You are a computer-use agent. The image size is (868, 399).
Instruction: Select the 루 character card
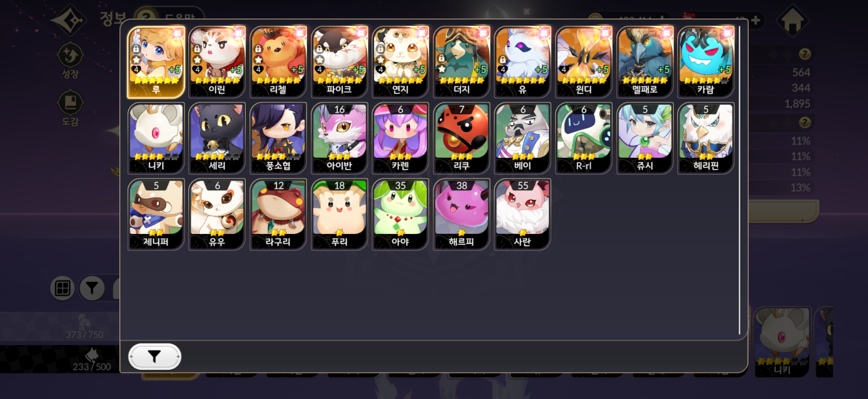pos(156,62)
